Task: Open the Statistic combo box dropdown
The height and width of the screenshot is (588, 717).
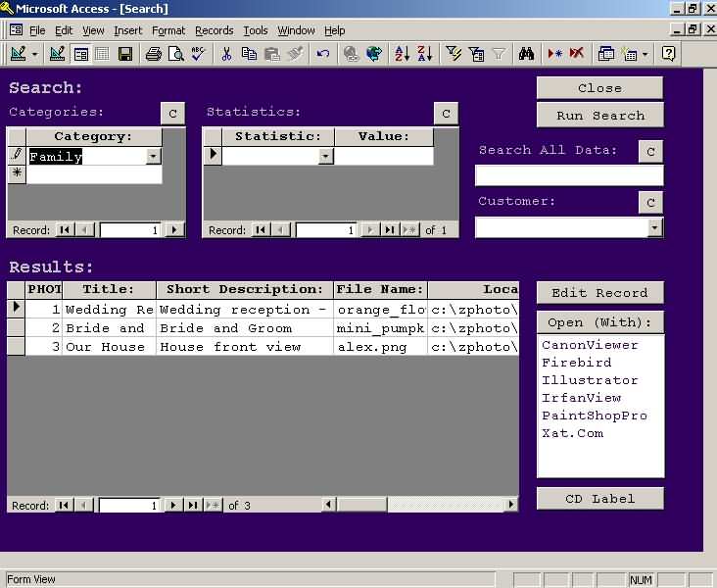Action: point(326,156)
